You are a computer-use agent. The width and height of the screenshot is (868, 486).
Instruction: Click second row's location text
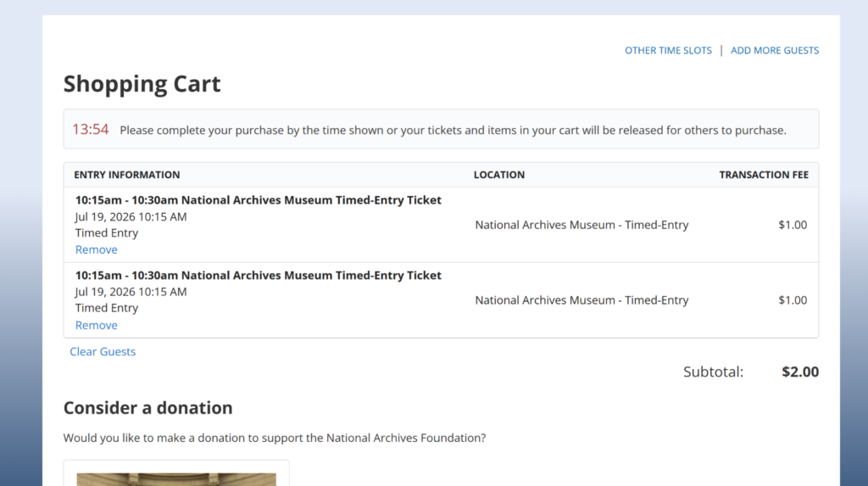tap(581, 300)
